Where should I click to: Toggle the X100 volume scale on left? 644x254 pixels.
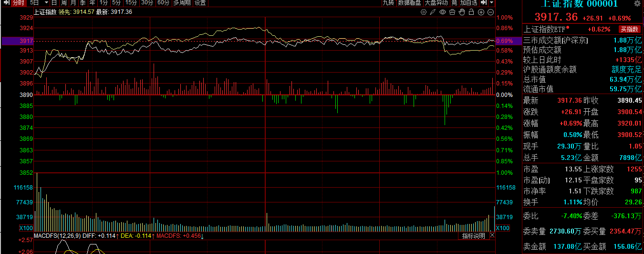point(27,228)
